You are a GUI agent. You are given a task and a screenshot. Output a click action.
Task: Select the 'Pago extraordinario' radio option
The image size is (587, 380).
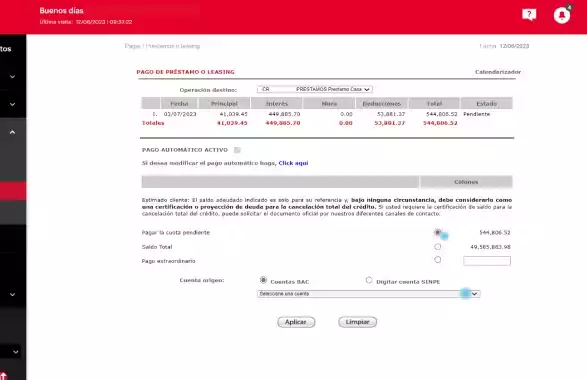(437, 259)
